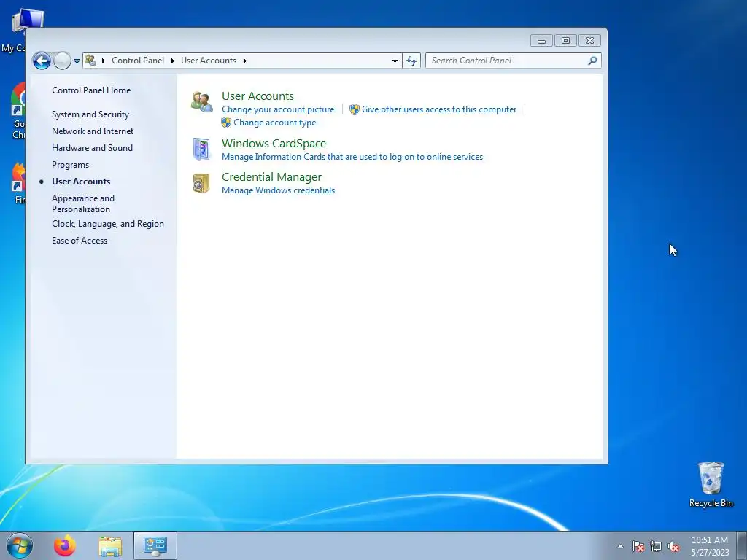Click Manage Information Cards link
The width and height of the screenshot is (747, 560).
pyautogui.click(x=352, y=157)
